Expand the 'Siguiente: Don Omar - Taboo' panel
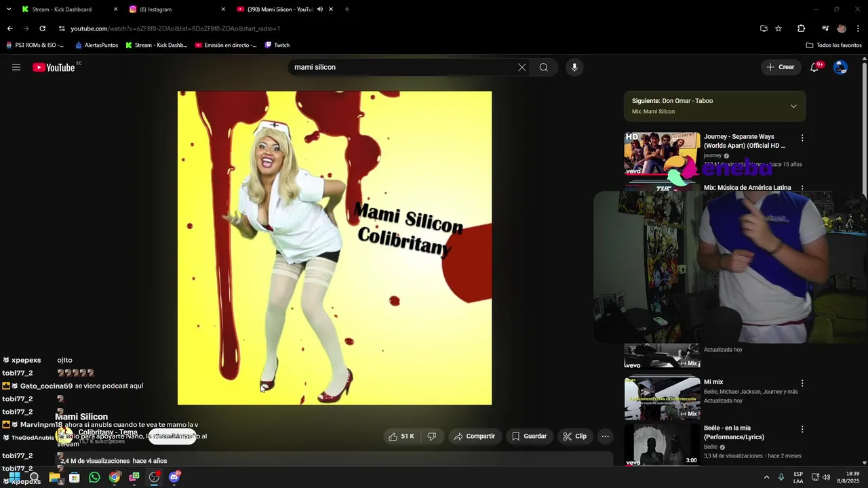This screenshot has width=868, height=488. click(x=793, y=106)
